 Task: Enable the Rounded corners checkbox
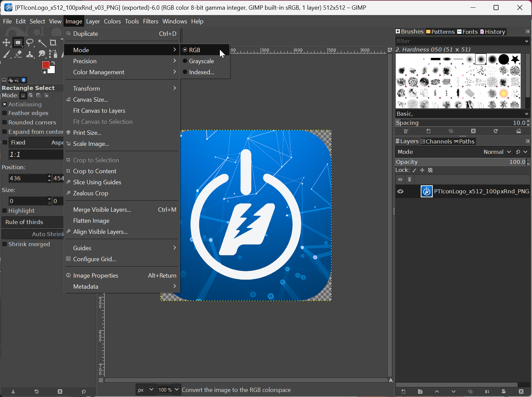tap(5, 122)
